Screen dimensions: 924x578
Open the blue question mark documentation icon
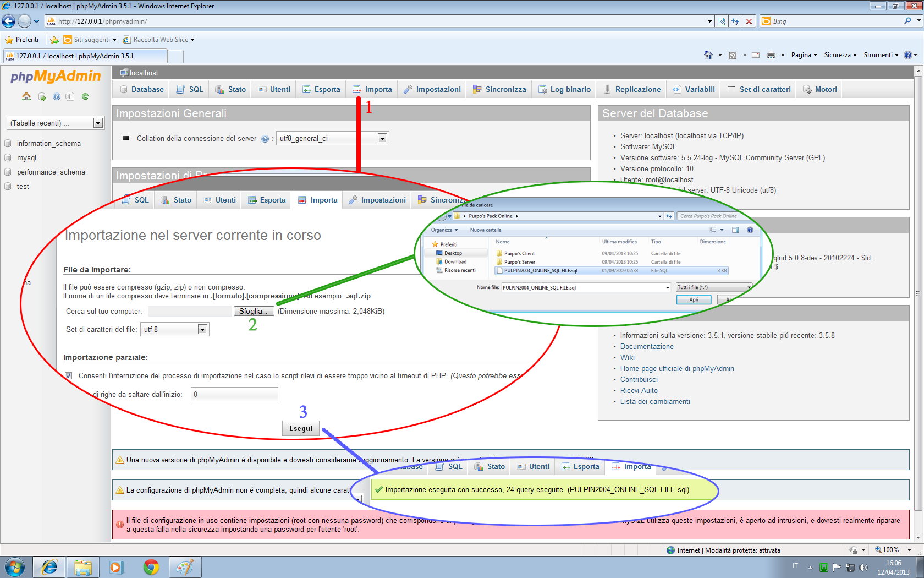pos(57,97)
